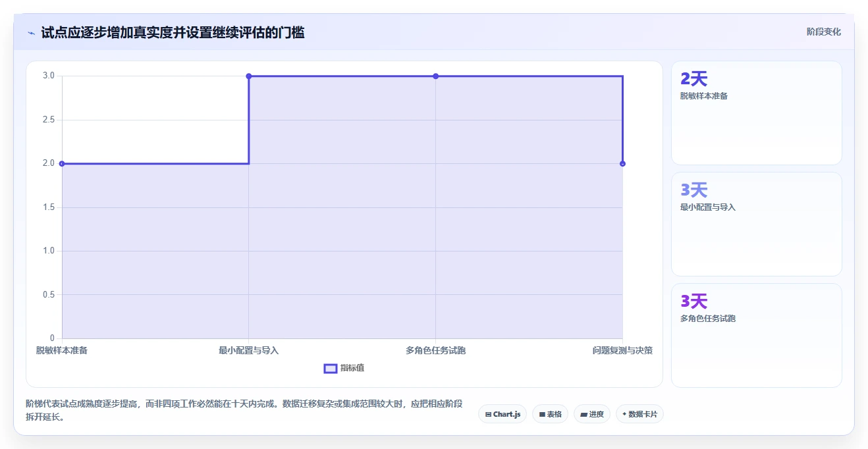Image resolution: width=868 pixels, height=449 pixels.
Task: Click x-axis label 问题复测与决策
Action: [622, 350]
